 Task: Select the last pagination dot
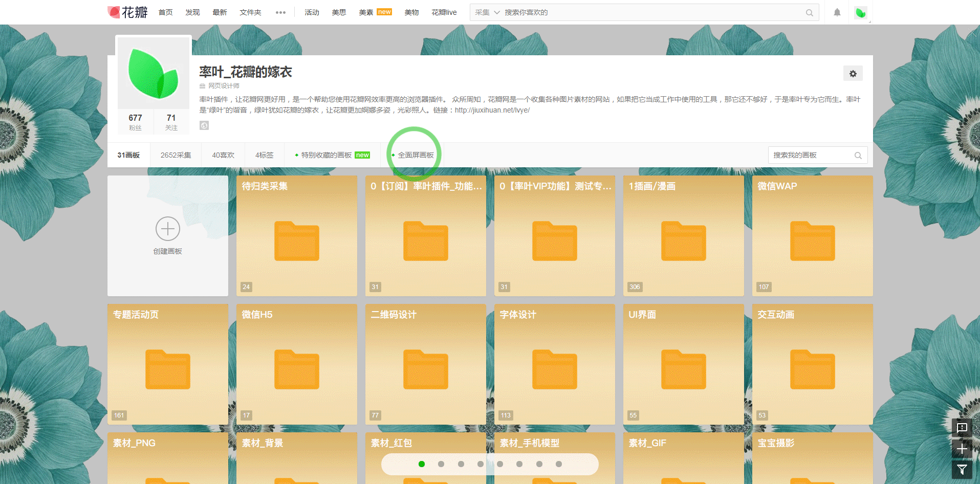(x=559, y=464)
